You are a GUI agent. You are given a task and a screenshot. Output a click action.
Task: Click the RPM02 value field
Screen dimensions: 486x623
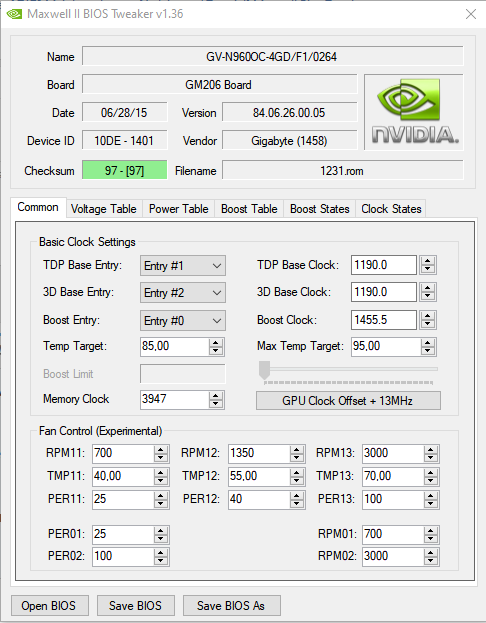pos(393,557)
